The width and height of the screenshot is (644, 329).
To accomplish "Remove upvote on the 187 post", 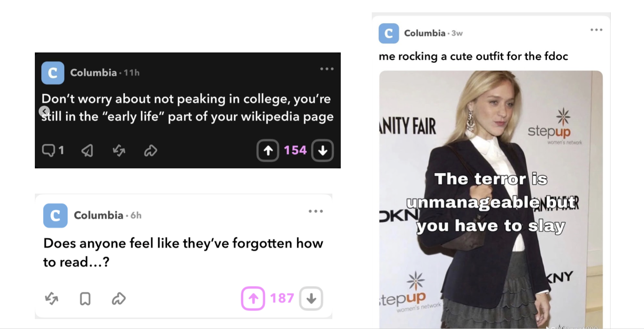I will pos(253,298).
